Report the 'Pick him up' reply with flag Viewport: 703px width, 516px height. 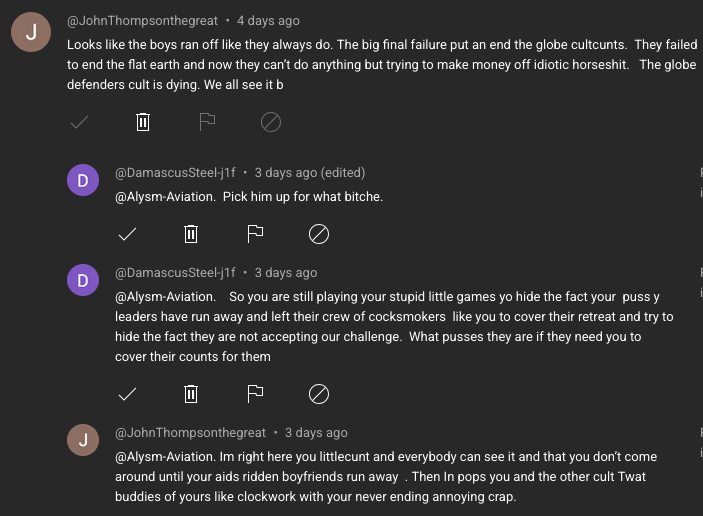255,234
